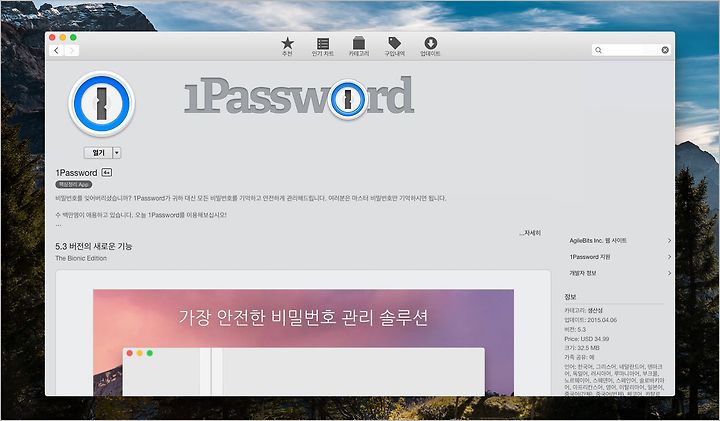The height and width of the screenshot is (421, 720).
Task: Open the Purchased (구입내역) tag tab
Action: click(x=394, y=47)
